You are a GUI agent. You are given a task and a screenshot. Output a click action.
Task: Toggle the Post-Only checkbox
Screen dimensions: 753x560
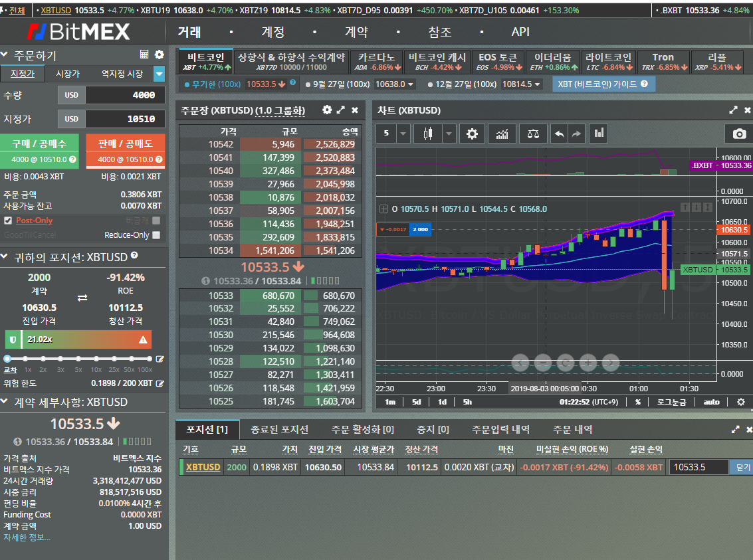point(8,221)
